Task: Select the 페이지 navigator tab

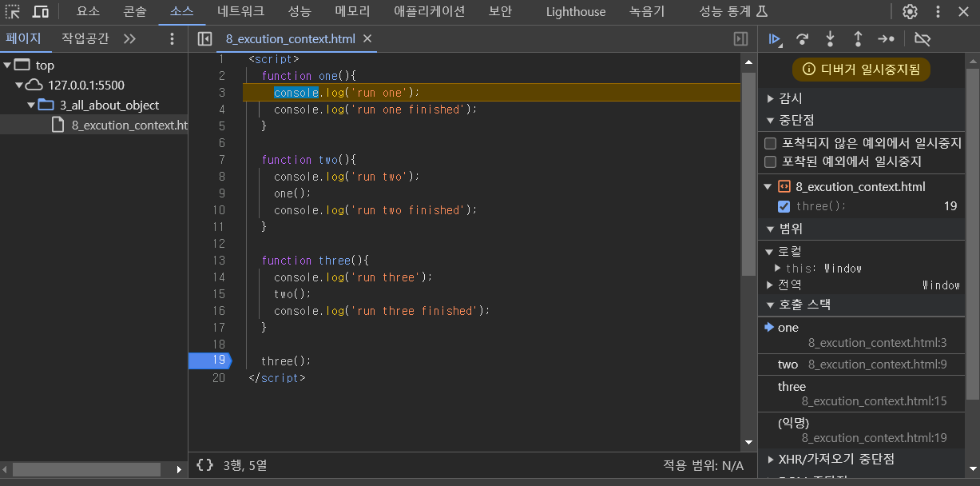Action: pos(23,38)
